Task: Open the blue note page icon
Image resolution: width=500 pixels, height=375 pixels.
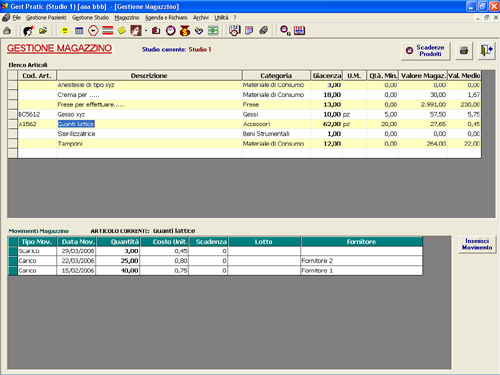Action: click(x=249, y=31)
